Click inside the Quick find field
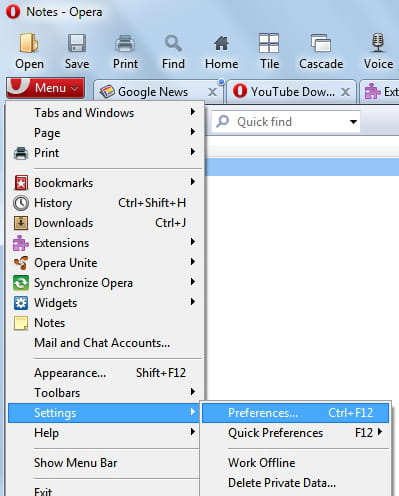The width and height of the screenshot is (399, 496). coord(286,122)
